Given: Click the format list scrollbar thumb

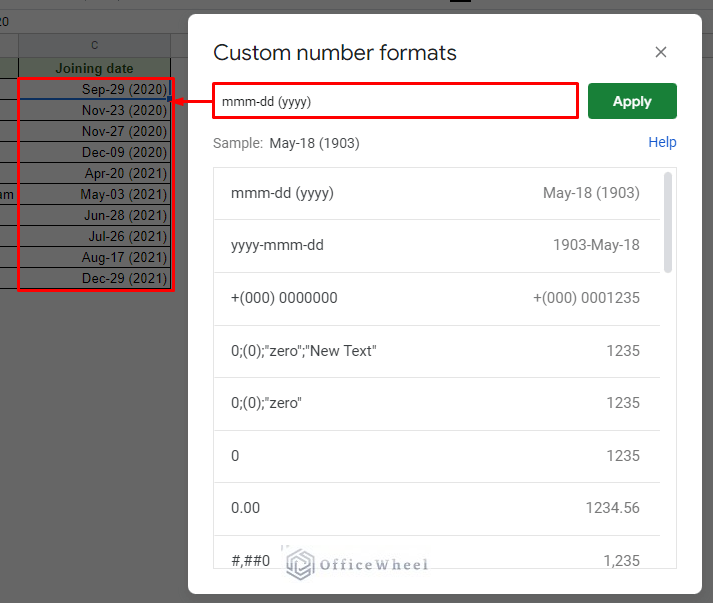Looking at the screenshot, I should [x=668, y=222].
